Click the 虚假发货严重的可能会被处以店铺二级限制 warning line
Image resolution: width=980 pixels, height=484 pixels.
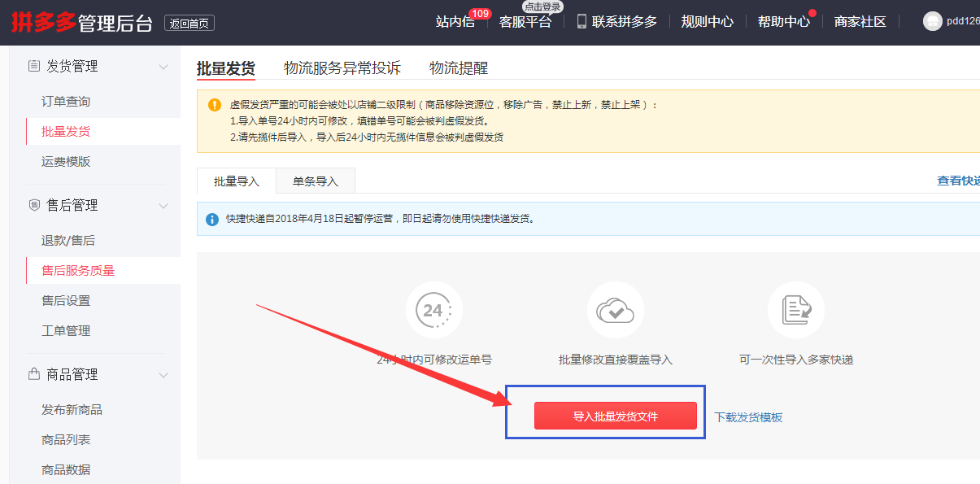tap(444, 105)
